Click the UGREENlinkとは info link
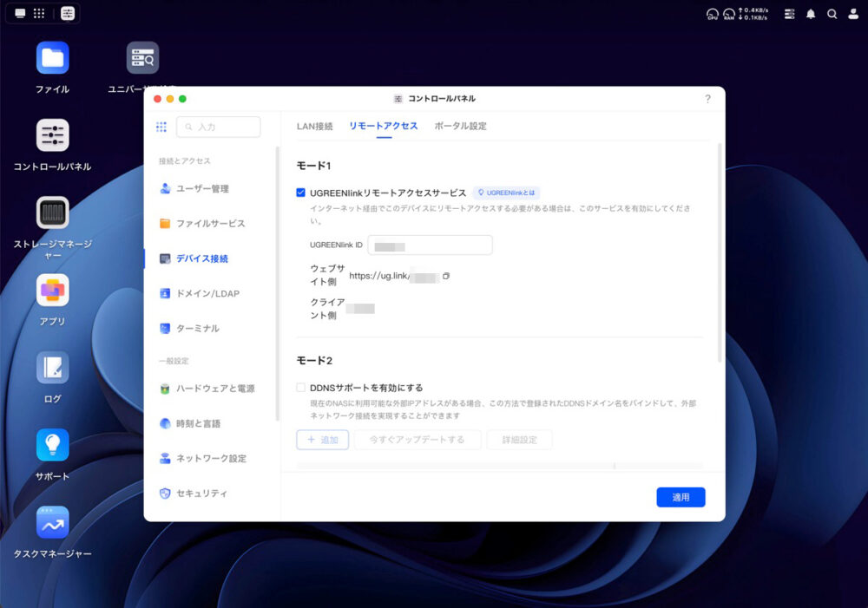 [506, 193]
